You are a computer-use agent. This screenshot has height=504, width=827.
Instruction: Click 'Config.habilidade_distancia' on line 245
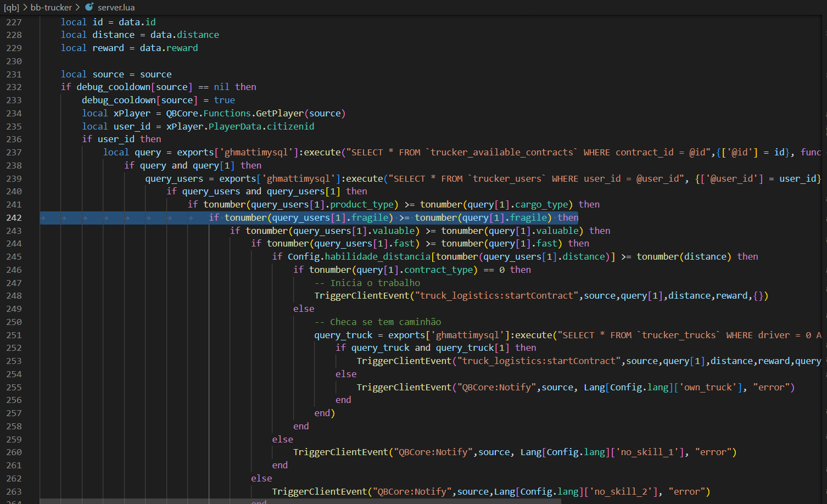[x=359, y=256]
